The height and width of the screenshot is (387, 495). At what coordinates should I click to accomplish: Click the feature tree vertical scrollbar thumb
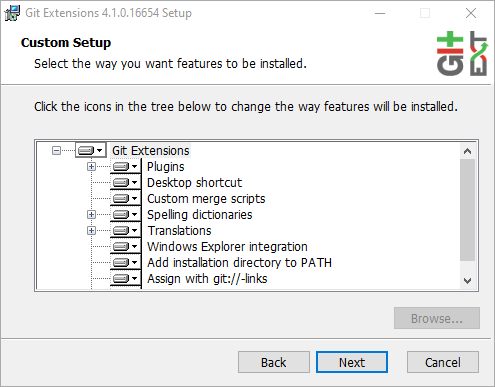467,210
